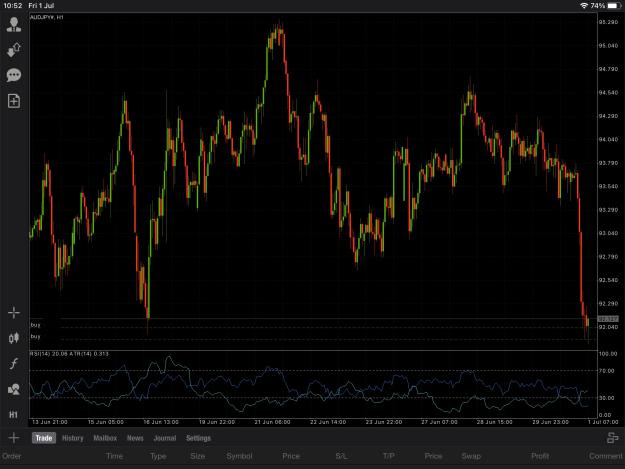Click the 95.290 price axis label

click(608, 22)
